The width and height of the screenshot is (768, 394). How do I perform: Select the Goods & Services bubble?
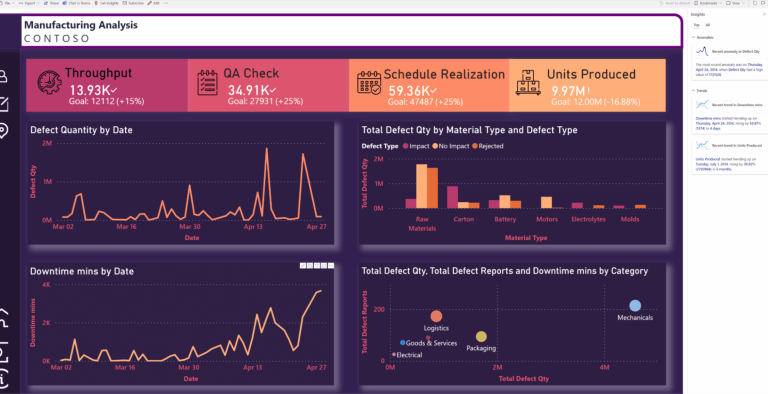[403, 343]
